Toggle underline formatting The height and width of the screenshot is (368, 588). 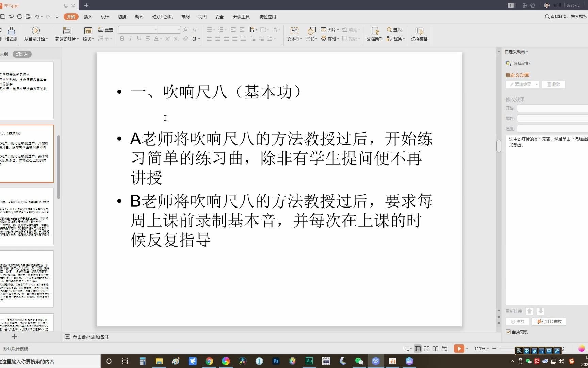(x=139, y=39)
